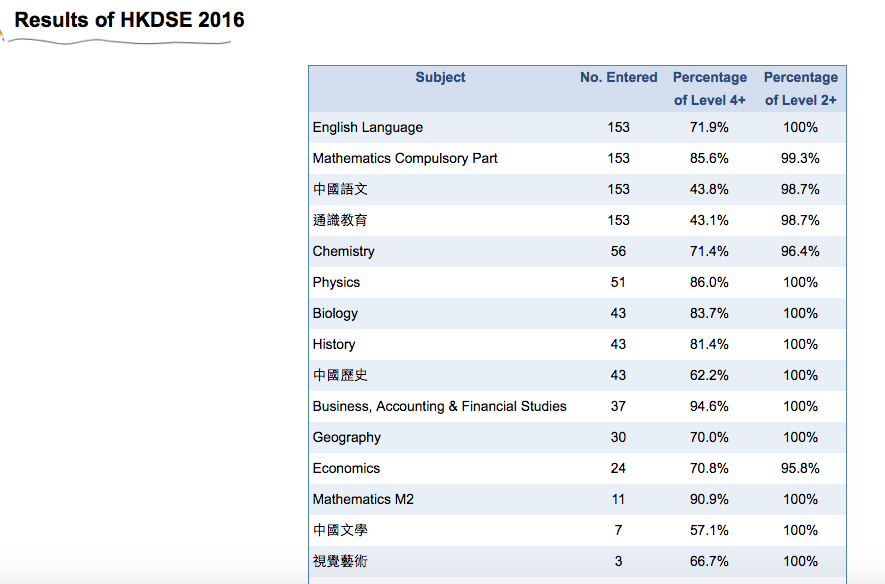
Task: Select the 'Physics' subject cell
Action: pos(336,283)
